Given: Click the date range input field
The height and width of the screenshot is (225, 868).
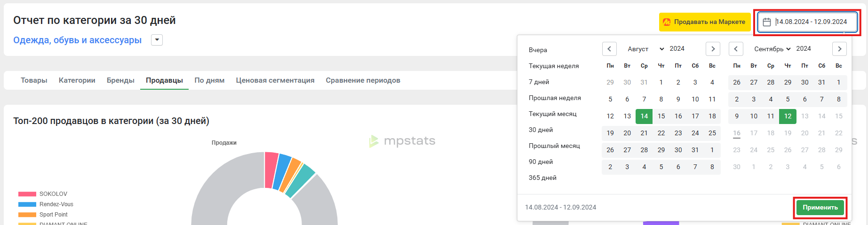Looking at the screenshot, I should [807, 22].
